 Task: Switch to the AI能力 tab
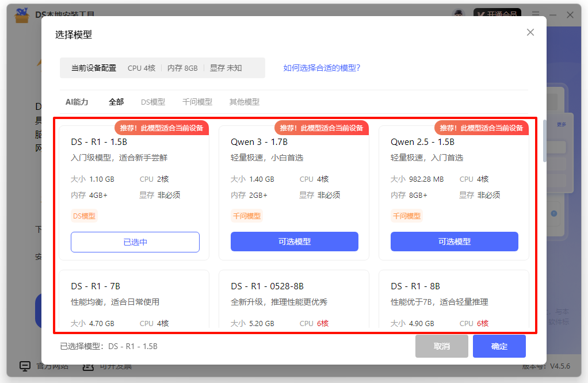coord(76,101)
